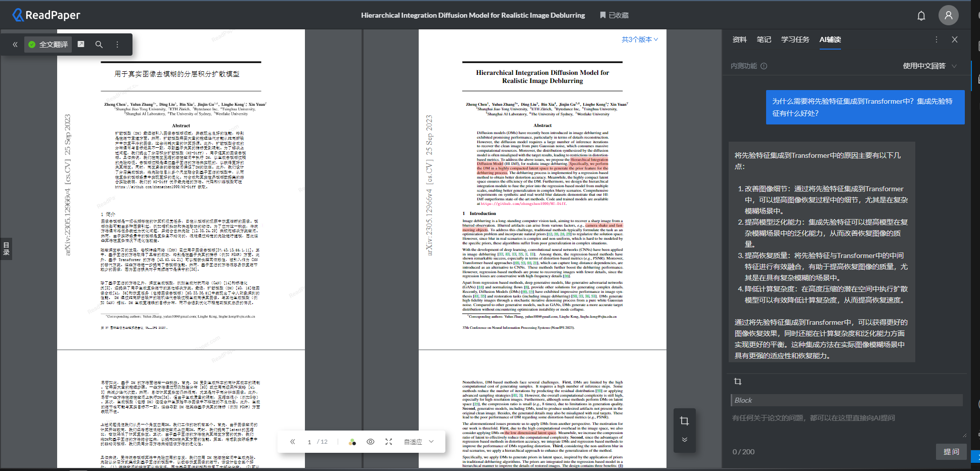980x471 pixels.
Task: Switch to the 笔记 notes tab
Action: [764, 39]
